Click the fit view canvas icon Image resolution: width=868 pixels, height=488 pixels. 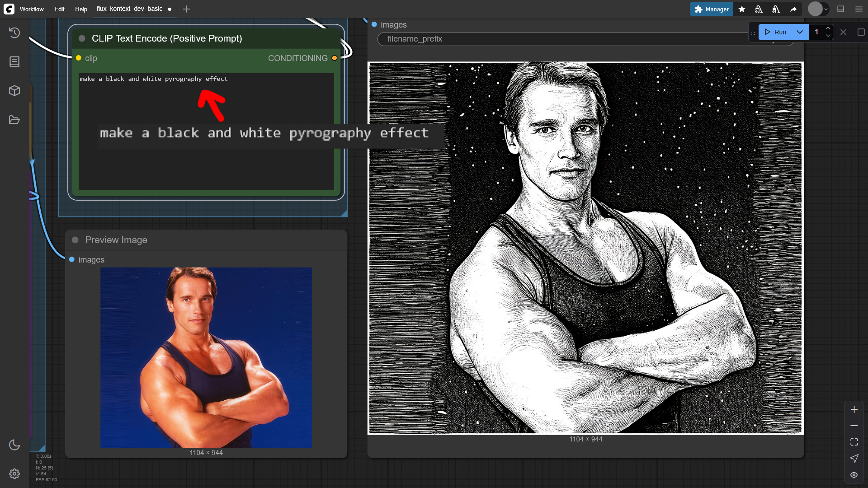854,442
